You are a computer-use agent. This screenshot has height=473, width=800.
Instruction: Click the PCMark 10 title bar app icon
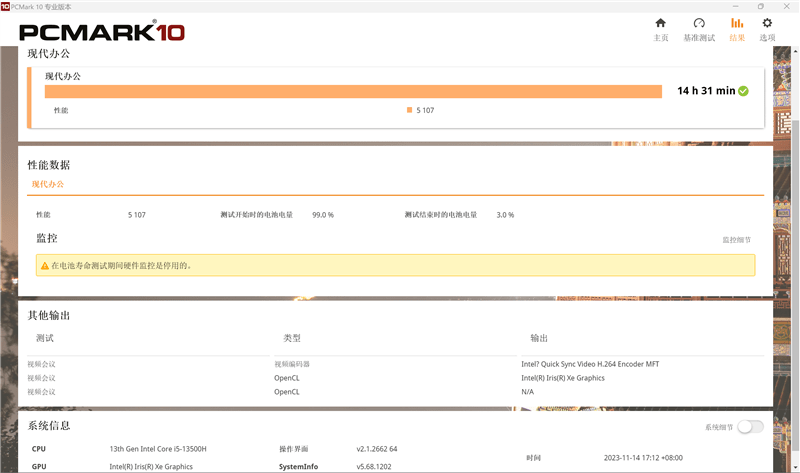pyautogui.click(x=6, y=6)
